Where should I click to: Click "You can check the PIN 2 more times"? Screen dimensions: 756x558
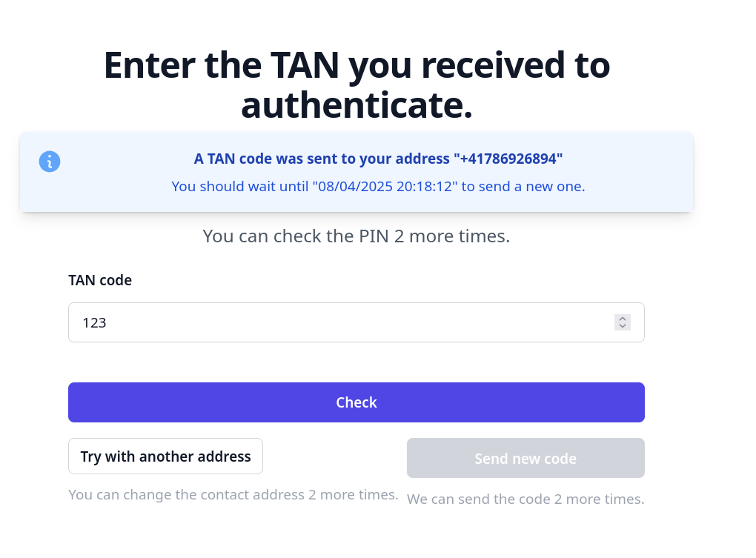pyautogui.click(x=357, y=236)
